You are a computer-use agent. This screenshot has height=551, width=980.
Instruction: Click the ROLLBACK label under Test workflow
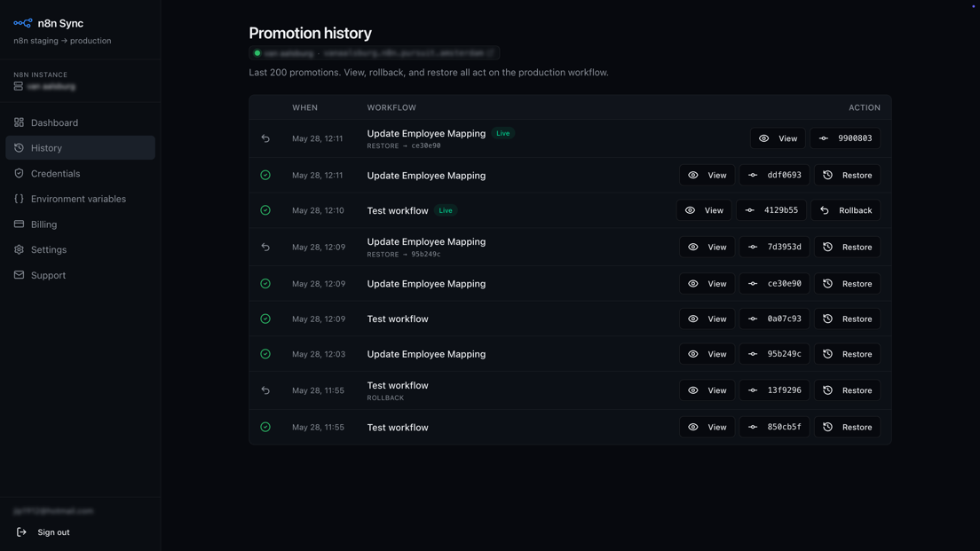coord(385,398)
